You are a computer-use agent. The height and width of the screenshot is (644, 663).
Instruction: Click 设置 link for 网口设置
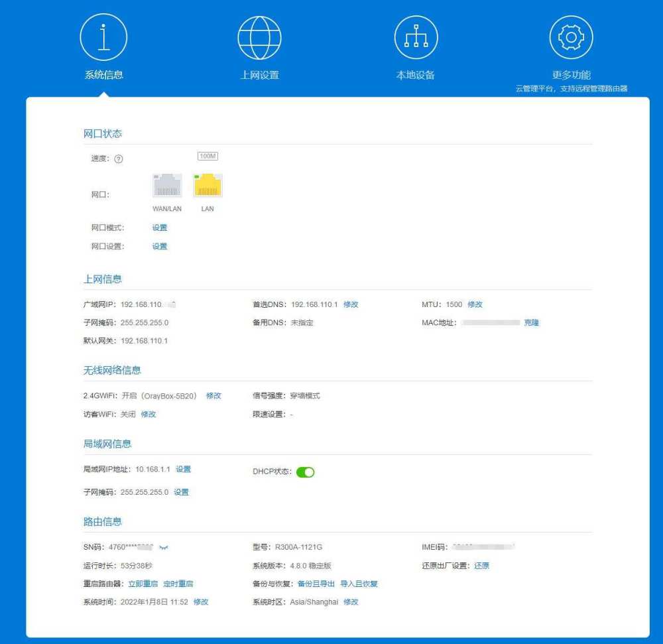pyautogui.click(x=160, y=246)
